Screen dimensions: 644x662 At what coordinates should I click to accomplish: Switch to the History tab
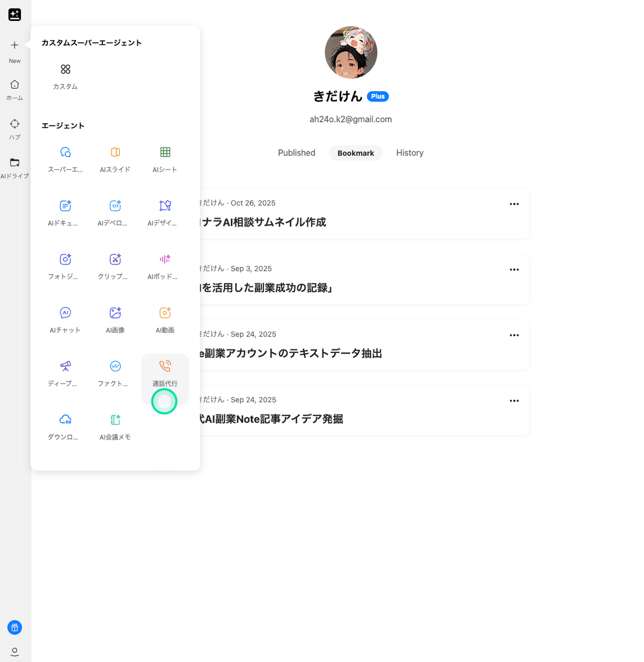click(409, 153)
